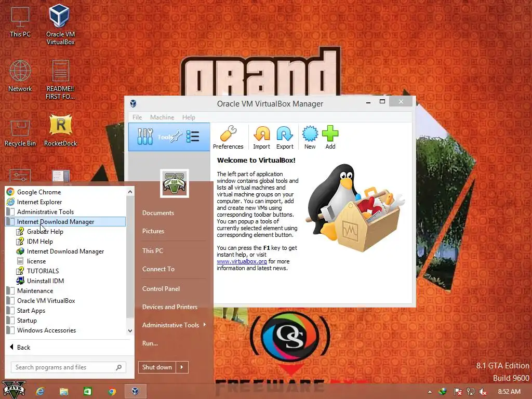Expand Windows Accessories folder
Viewport: 532px width, 399px height.
[x=46, y=330]
